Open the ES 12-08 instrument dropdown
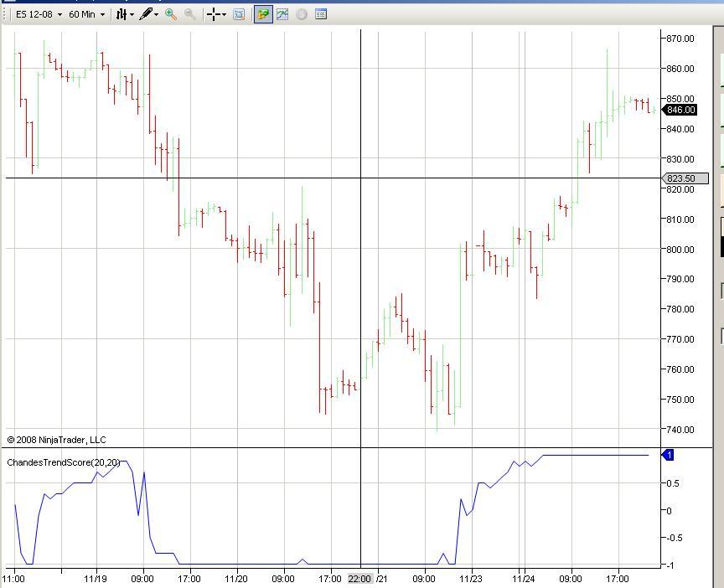 click(39, 14)
